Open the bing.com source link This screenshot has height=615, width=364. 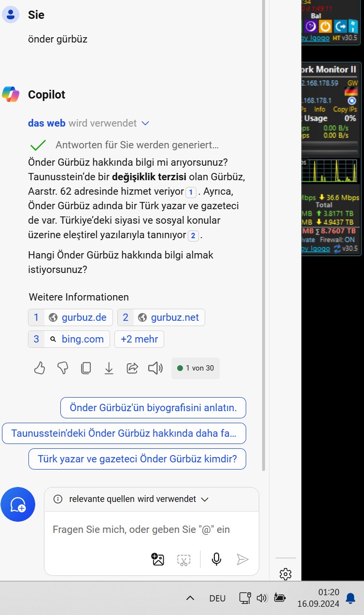[69, 339]
